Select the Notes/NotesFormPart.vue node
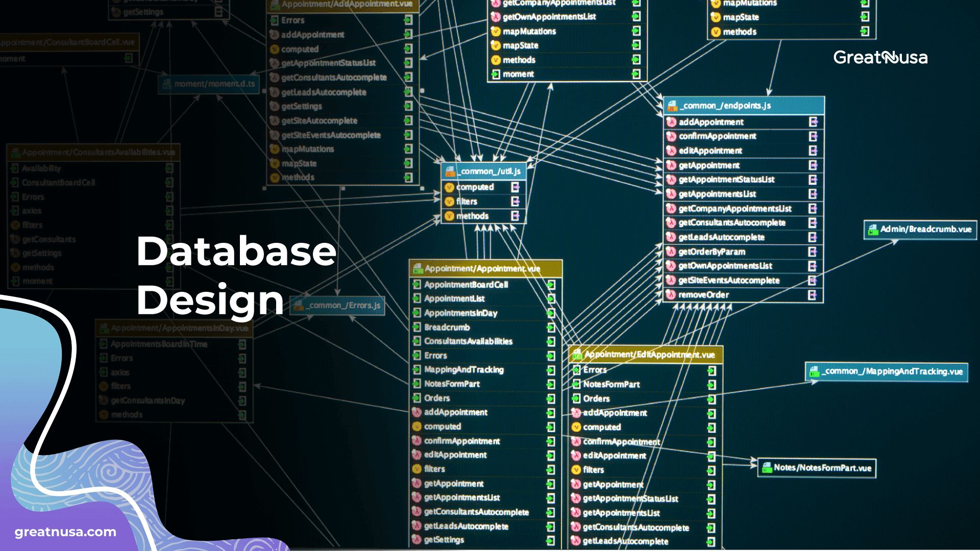 click(816, 467)
